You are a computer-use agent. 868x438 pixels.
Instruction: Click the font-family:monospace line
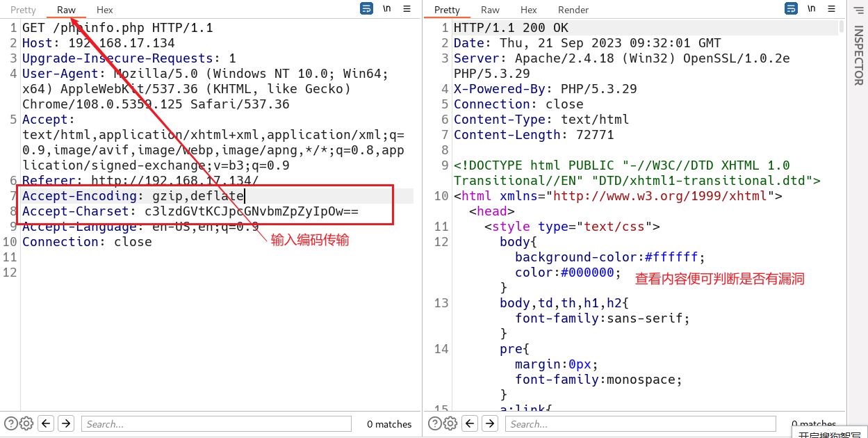pos(598,380)
